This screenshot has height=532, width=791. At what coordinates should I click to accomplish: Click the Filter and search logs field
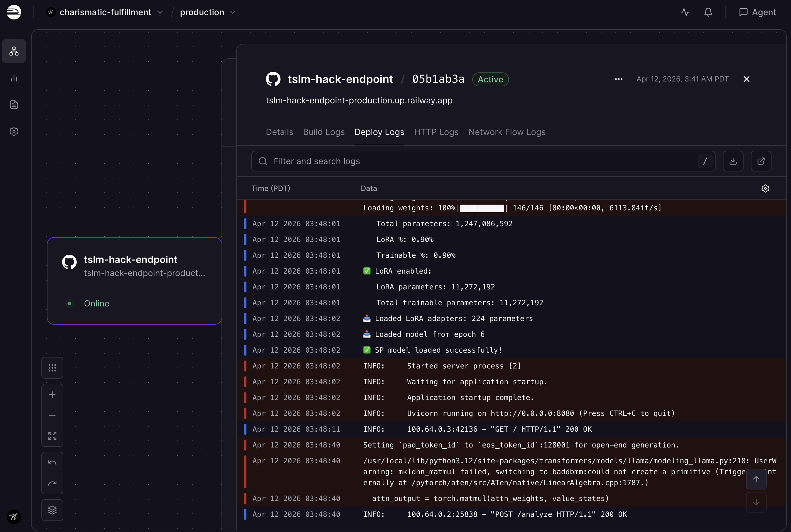coord(475,161)
